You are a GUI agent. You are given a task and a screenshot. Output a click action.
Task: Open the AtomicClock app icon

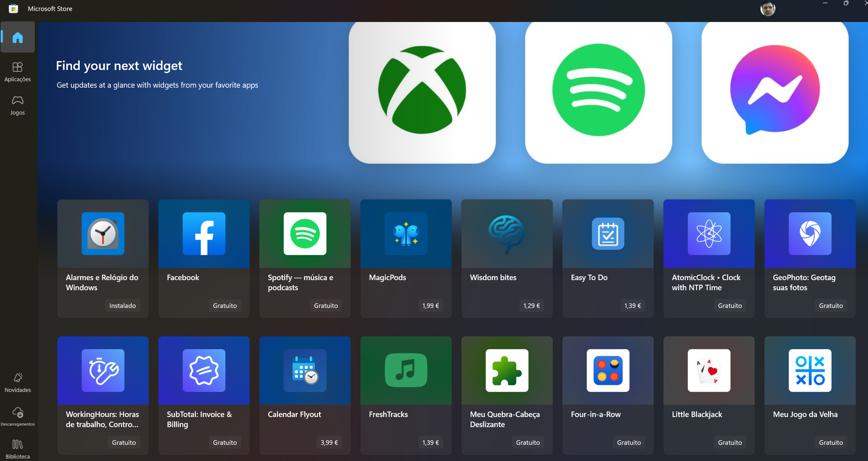[x=709, y=233]
